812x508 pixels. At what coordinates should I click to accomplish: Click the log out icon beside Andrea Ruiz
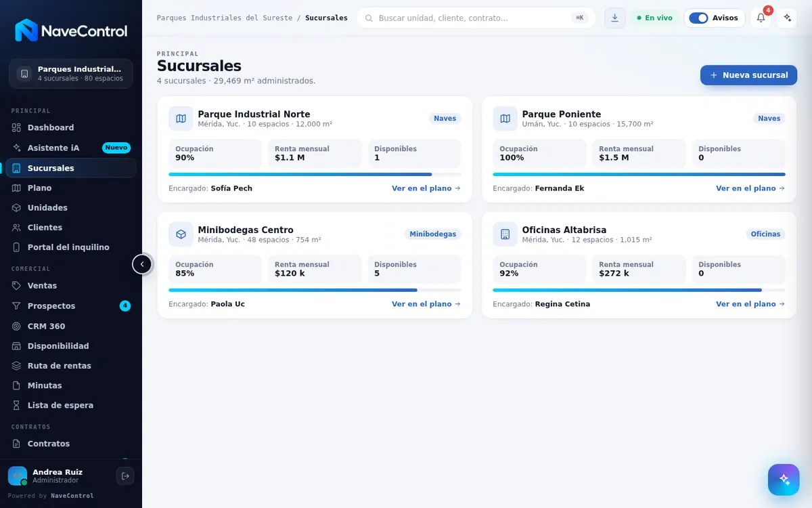(125, 476)
